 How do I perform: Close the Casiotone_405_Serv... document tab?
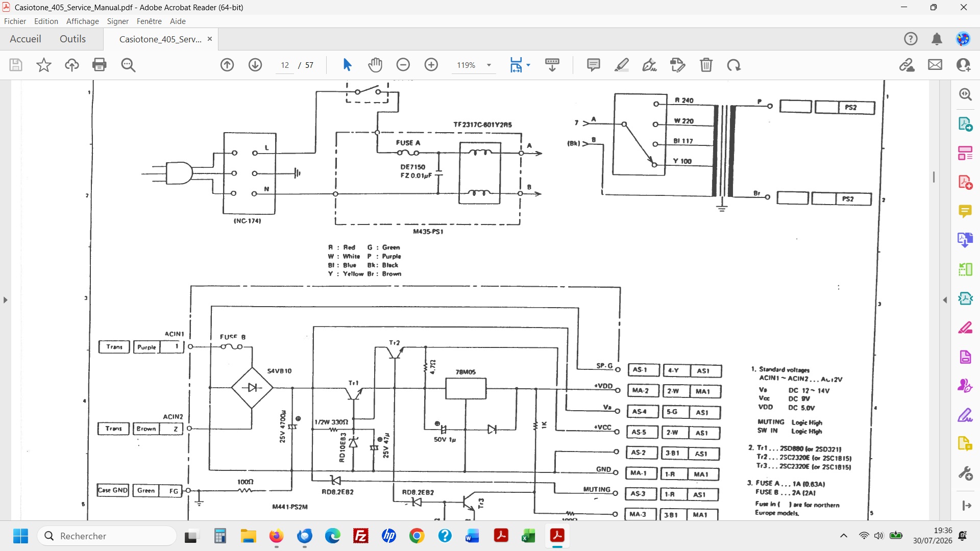click(x=209, y=39)
